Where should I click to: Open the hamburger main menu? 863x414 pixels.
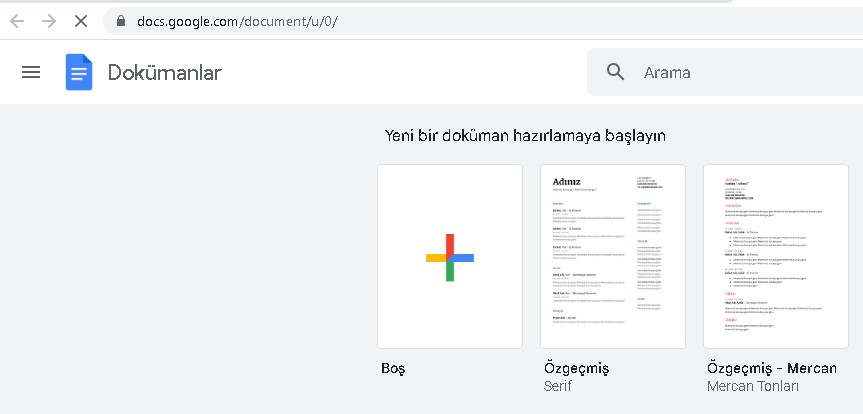pyautogui.click(x=31, y=72)
